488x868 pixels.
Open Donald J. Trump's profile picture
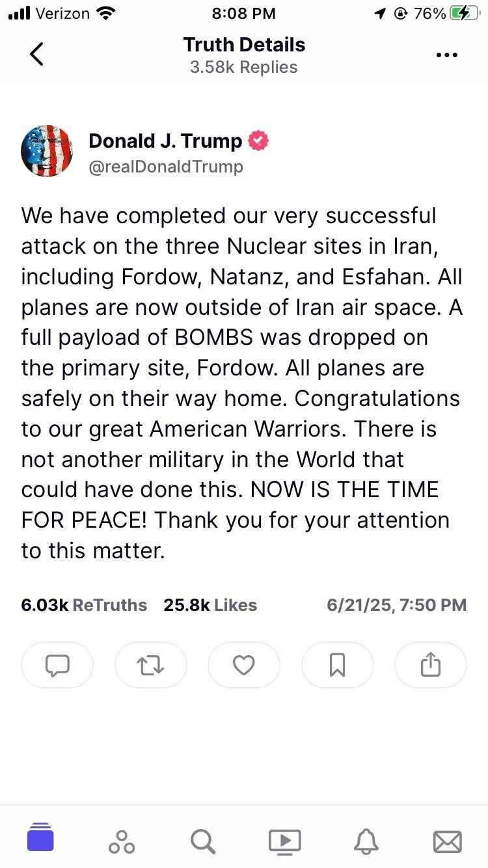47,151
